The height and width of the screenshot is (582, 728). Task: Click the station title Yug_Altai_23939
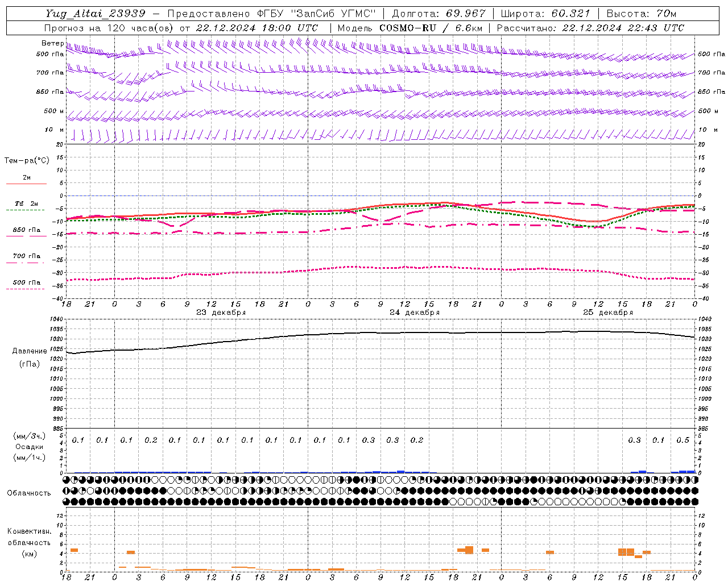point(96,14)
